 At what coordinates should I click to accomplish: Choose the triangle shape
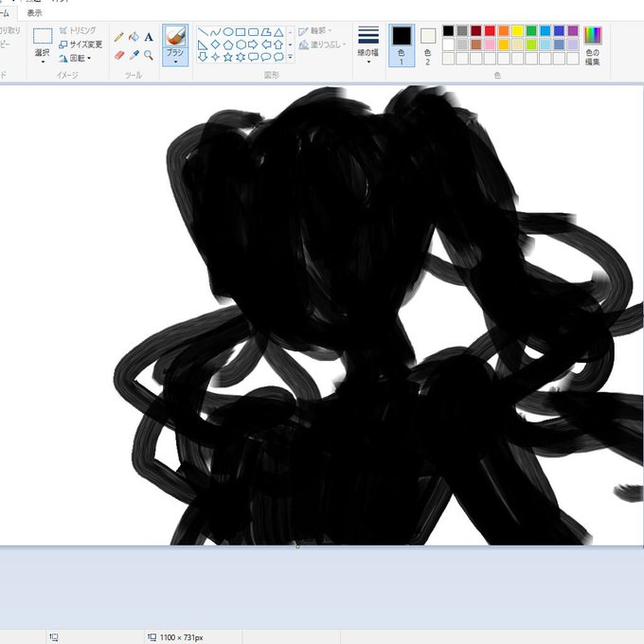coord(278,31)
